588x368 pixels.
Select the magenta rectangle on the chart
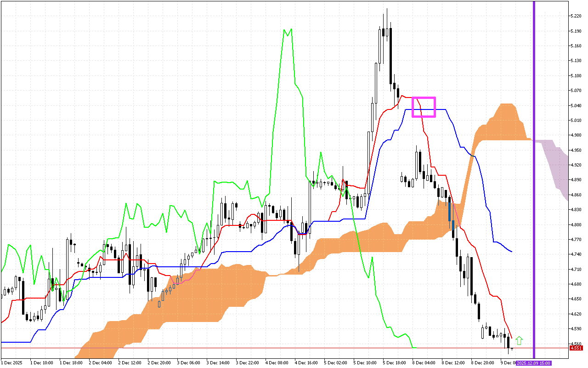424,107
